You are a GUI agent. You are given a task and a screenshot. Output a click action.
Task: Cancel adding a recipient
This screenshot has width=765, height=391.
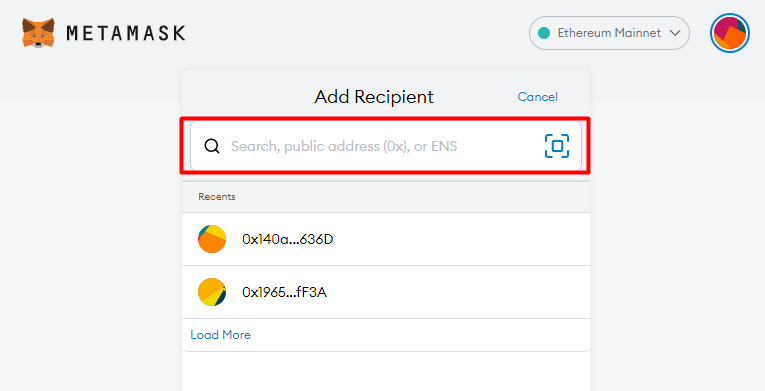click(x=538, y=97)
